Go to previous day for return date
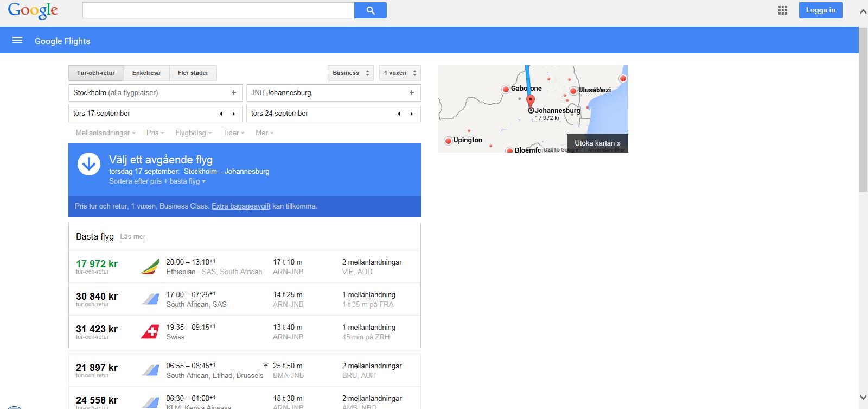This screenshot has width=868, height=409. point(399,114)
